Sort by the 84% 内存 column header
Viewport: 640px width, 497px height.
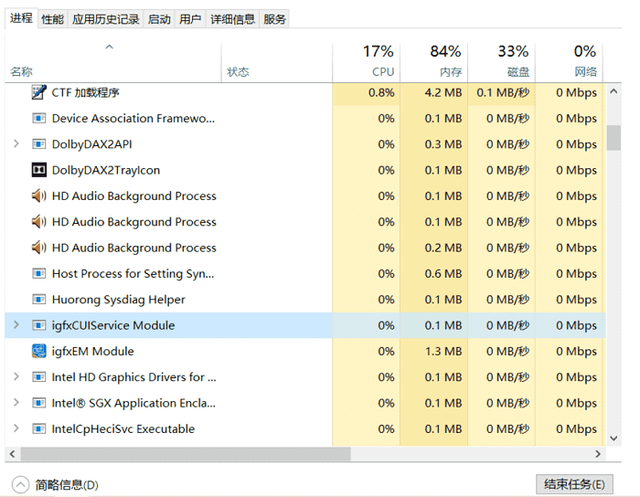point(434,62)
